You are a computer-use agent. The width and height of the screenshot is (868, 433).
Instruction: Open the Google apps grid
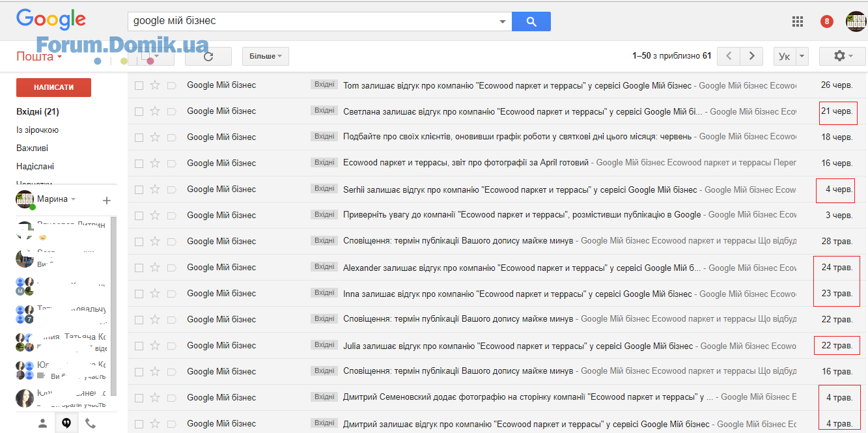(798, 21)
